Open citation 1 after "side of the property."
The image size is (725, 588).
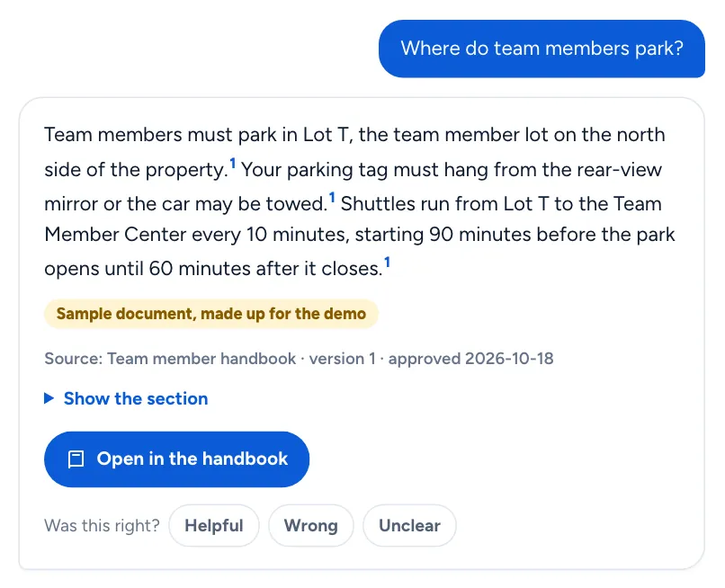coord(233,163)
